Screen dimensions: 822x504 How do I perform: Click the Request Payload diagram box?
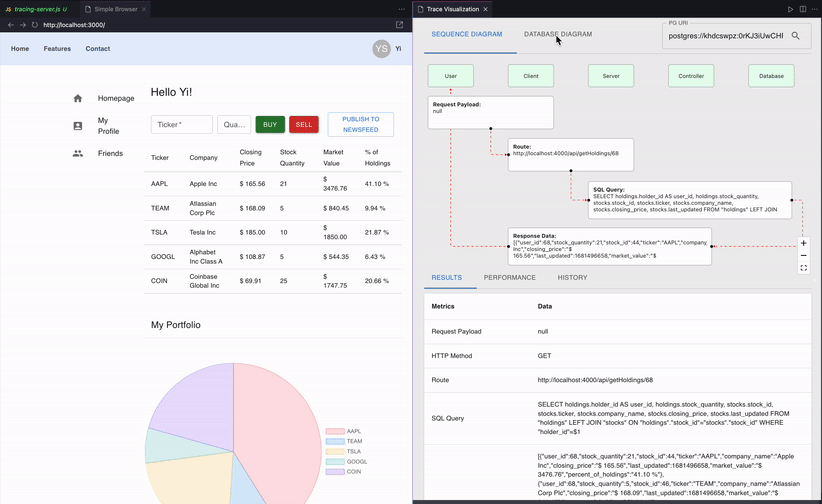tap(491, 112)
